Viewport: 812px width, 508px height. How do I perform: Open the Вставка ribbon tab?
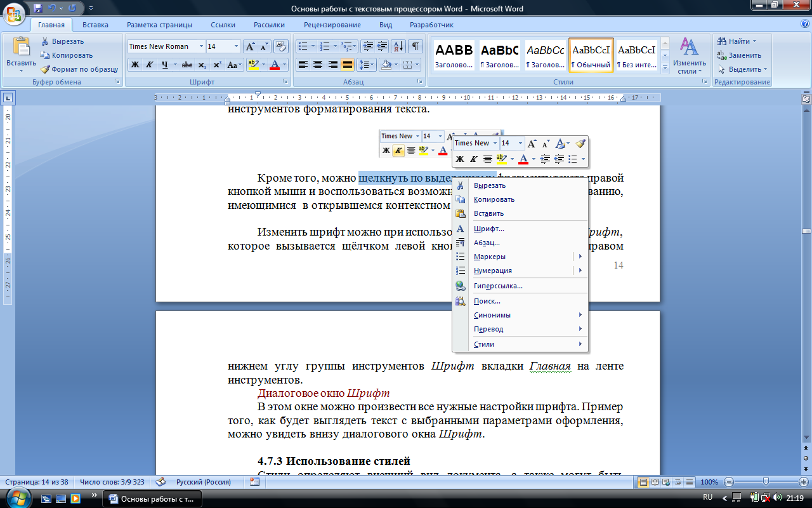coord(95,25)
